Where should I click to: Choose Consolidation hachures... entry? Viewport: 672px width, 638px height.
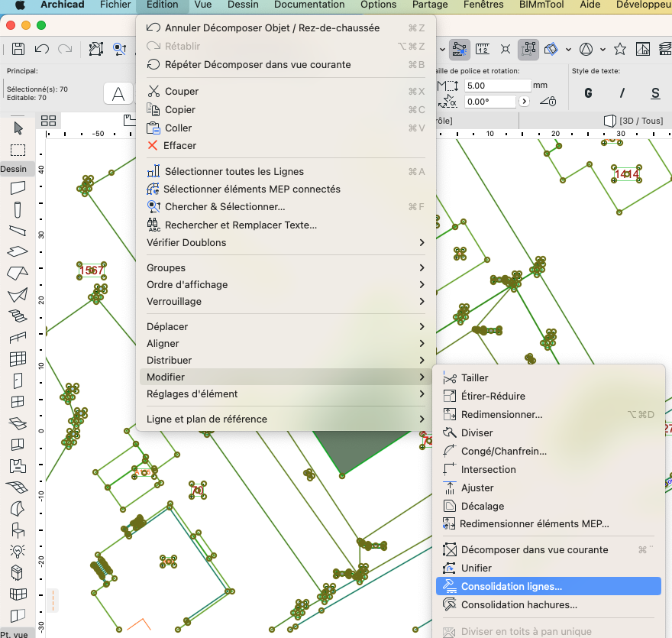click(x=548, y=604)
